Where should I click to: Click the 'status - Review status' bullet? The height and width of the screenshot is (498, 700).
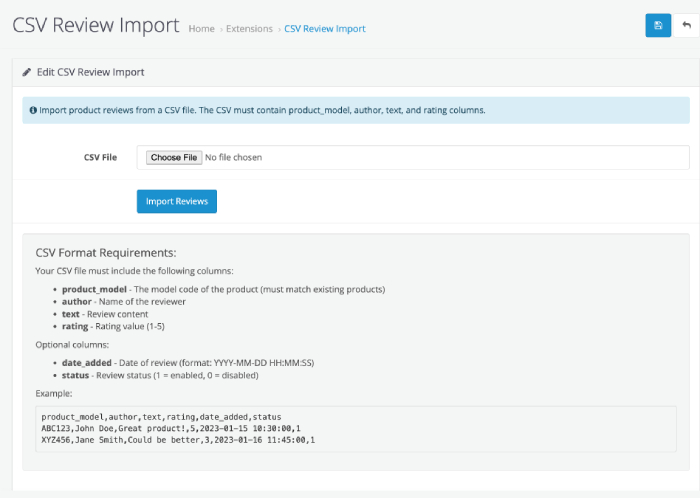point(160,375)
